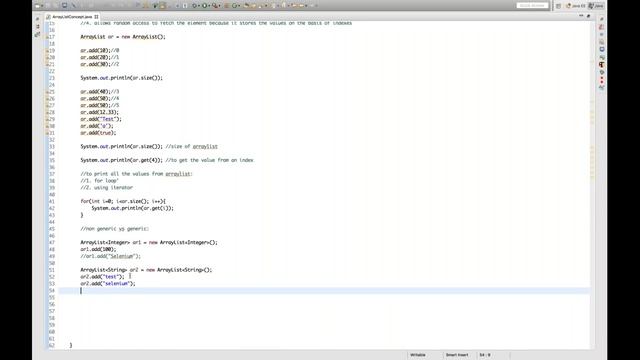Open the New Java Class dropdown arrow
The image size is (640, 360).
pos(239,6)
